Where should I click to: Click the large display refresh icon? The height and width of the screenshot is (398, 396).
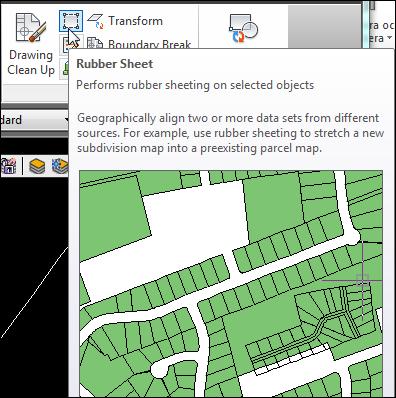pyautogui.click(x=243, y=29)
